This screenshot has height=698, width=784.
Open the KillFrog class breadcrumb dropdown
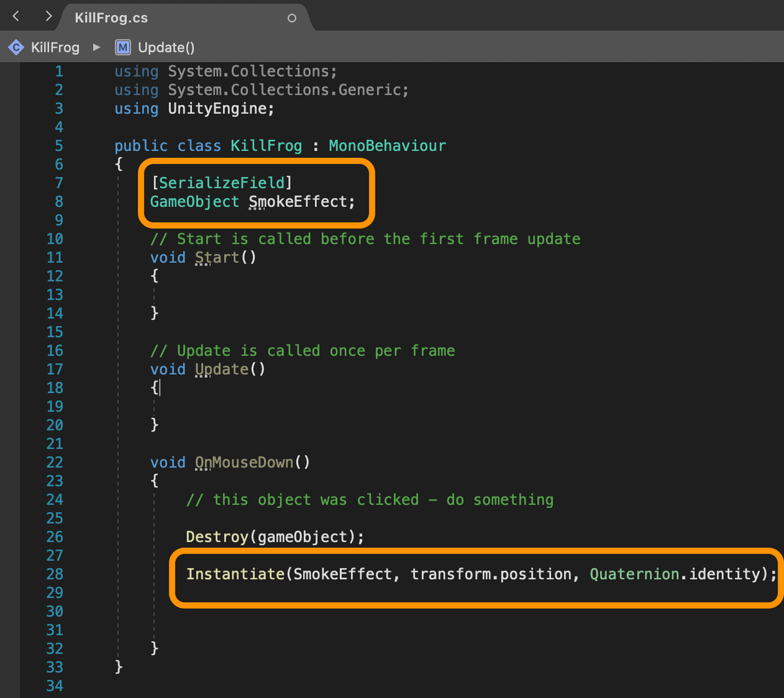55,48
